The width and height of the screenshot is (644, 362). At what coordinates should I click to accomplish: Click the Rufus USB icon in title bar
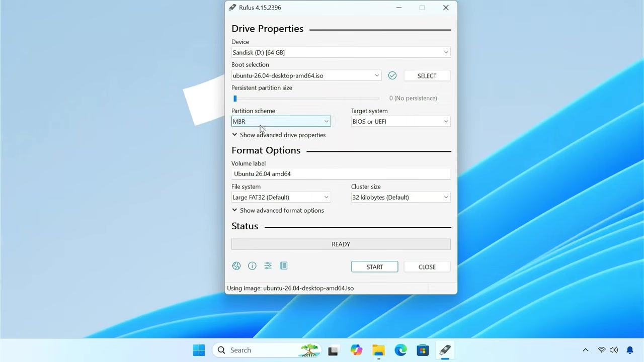(232, 8)
